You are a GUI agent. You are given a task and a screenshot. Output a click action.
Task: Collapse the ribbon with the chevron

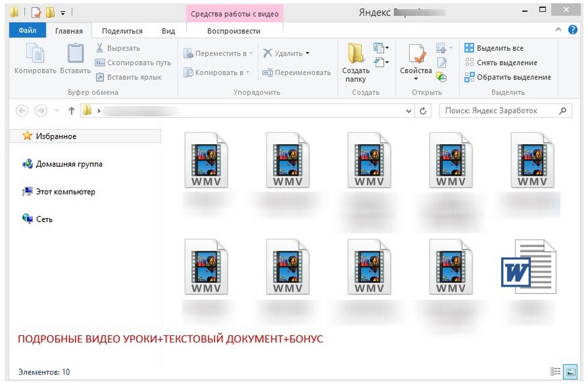558,30
